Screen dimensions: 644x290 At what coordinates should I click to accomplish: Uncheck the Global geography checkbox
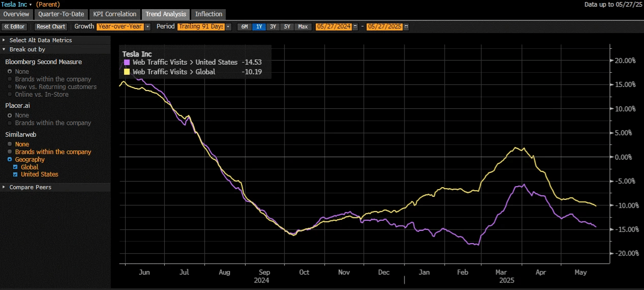[15, 167]
